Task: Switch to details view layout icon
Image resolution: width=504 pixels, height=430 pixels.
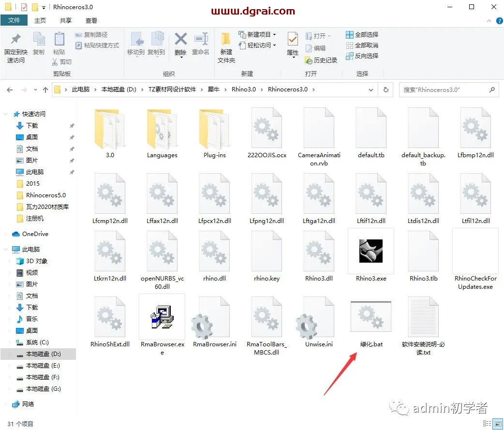Action: 487,424
